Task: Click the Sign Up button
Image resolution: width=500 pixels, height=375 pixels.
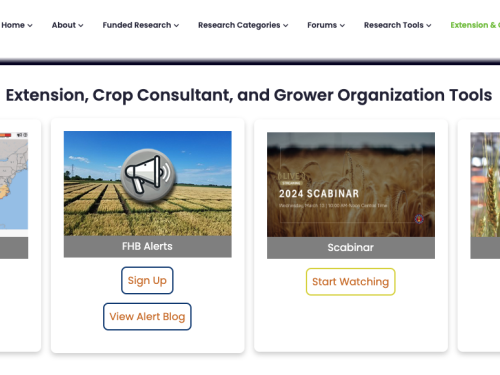Action: point(147,280)
